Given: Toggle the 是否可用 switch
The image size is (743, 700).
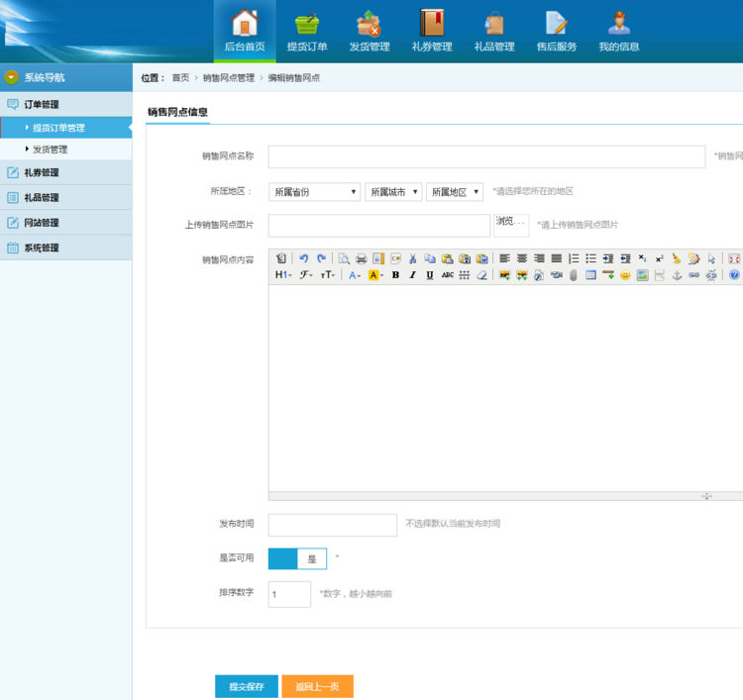Looking at the screenshot, I should click(x=297, y=558).
